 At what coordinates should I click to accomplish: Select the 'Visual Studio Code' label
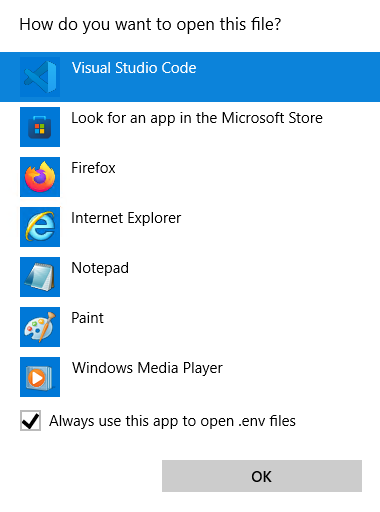[x=134, y=68]
